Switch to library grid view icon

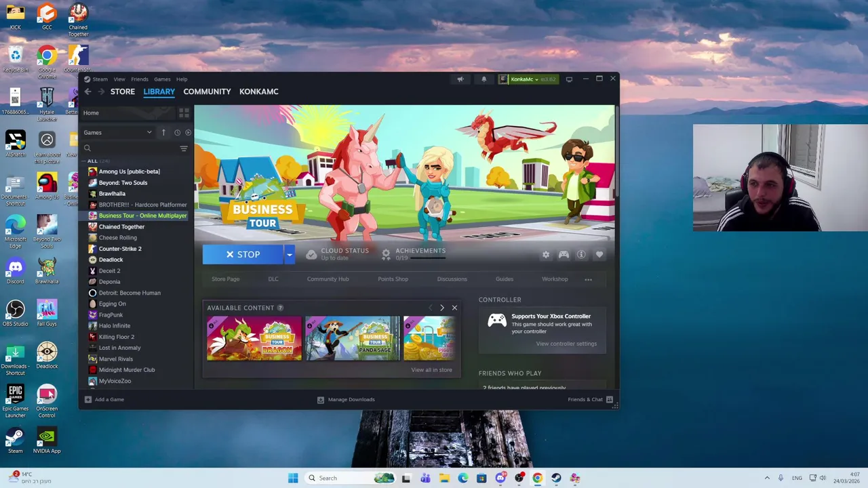point(184,113)
